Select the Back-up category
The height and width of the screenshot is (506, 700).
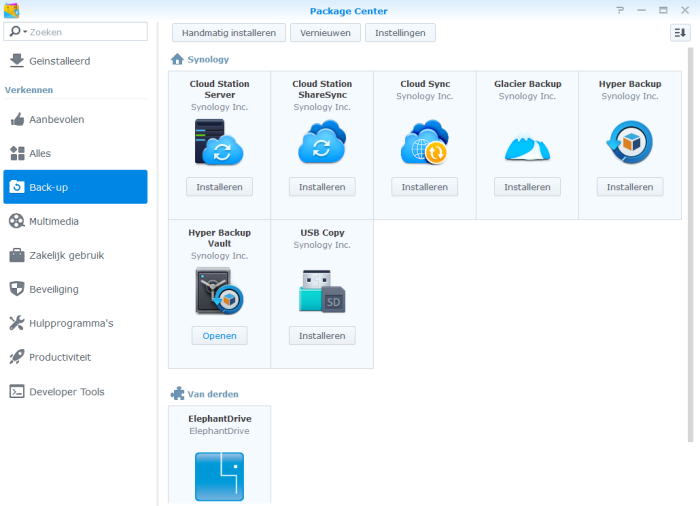tap(75, 187)
